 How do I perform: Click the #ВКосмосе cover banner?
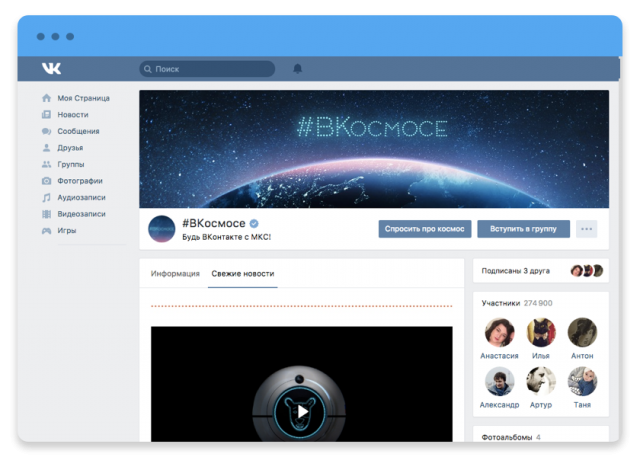374,149
